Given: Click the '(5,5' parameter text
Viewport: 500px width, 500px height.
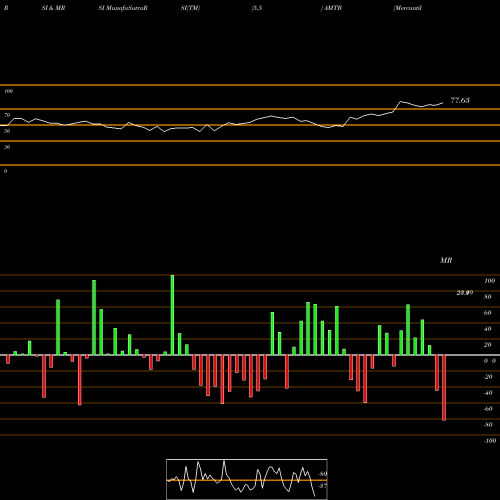Looking at the screenshot, I should pyautogui.click(x=257, y=8).
